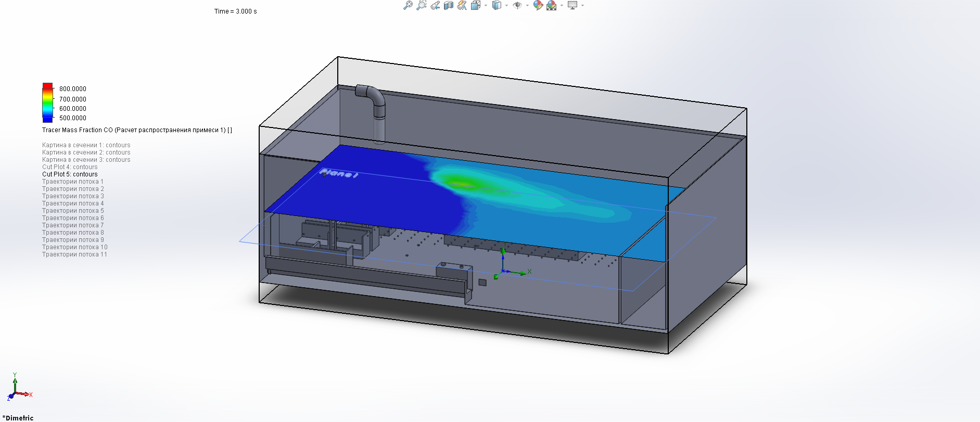The height and width of the screenshot is (422, 980).
Task: Click the red maximum color block of legend
Action: click(x=47, y=86)
